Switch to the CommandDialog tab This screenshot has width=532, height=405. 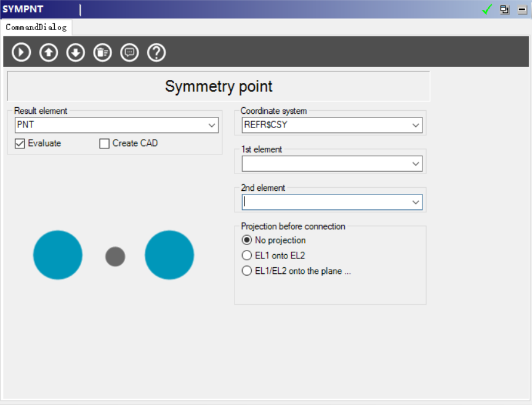(x=36, y=27)
